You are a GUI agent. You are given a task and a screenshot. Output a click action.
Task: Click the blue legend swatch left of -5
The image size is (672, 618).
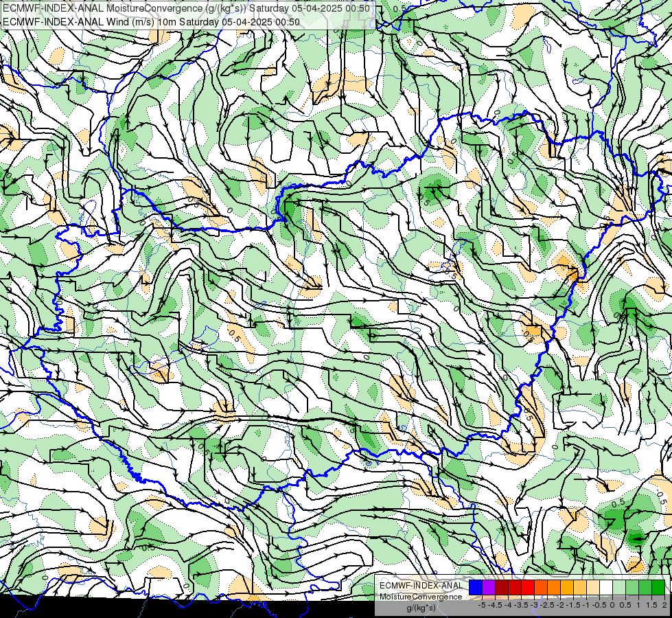[476, 588]
